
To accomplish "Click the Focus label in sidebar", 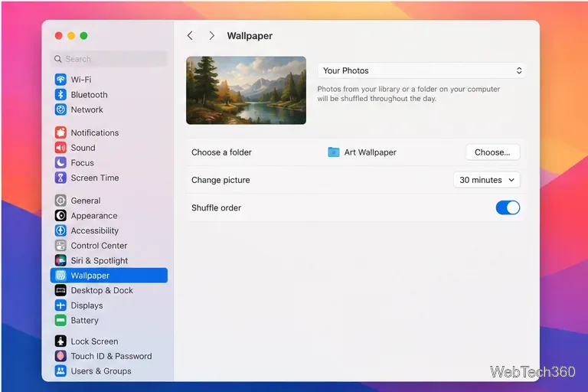I will 83,162.
